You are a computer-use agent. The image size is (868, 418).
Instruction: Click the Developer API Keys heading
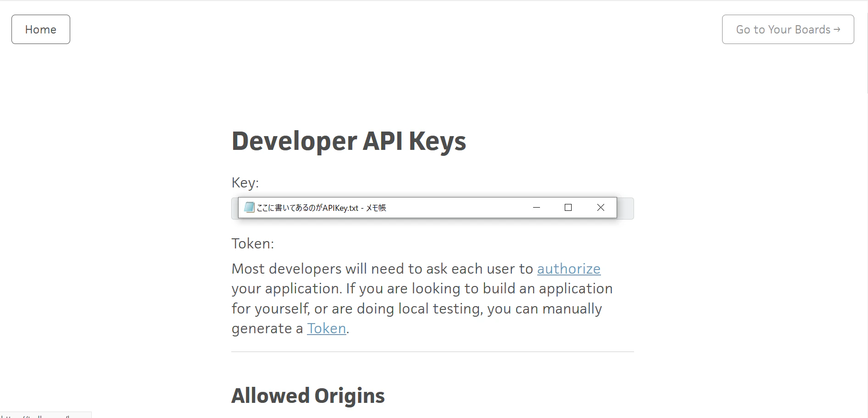349,141
